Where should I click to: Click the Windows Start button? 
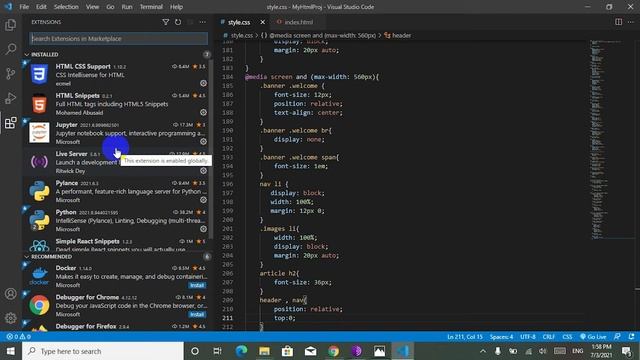click(x=11, y=351)
